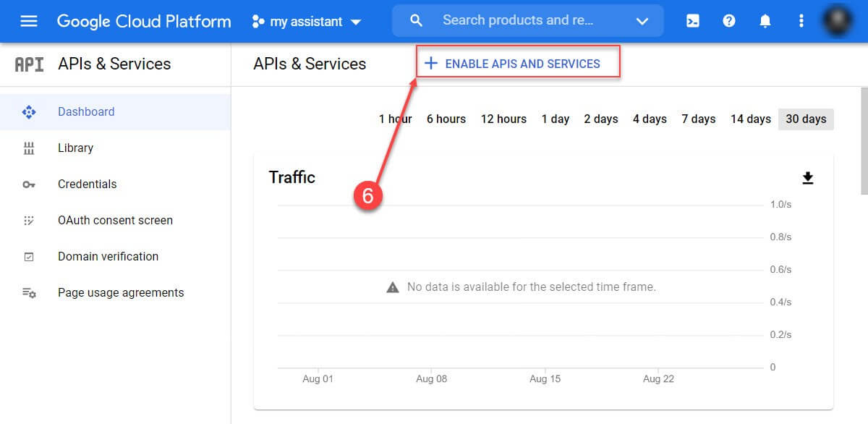Open the OAuth consent screen page
The width and height of the screenshot is (868, 424).
pyautogui.click(x=114, y=220)
